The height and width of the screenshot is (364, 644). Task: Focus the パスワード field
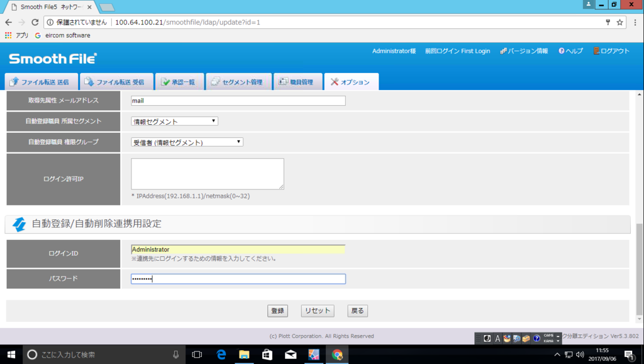click(x=238, y=279)
